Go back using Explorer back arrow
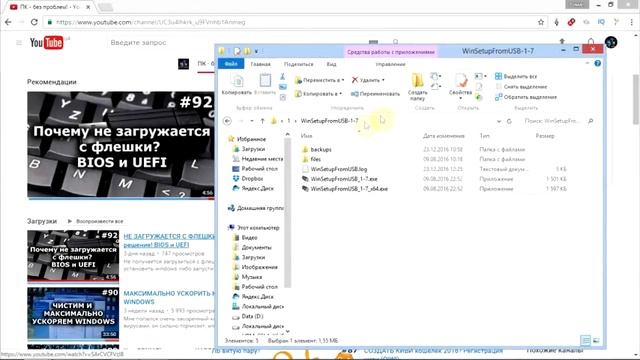This screenshot has height=360, width=640. pyautogui.click(x=227, y=121)
